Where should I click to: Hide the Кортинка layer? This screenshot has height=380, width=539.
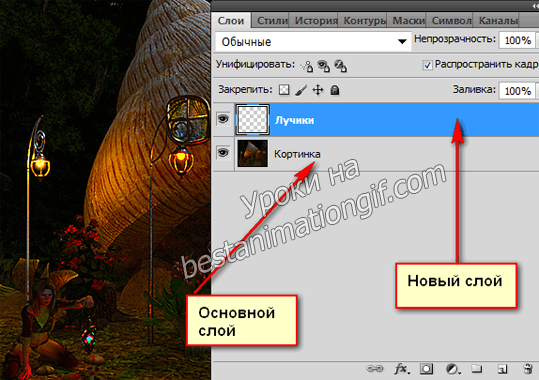pyautogui.click(x=223, y=152)
